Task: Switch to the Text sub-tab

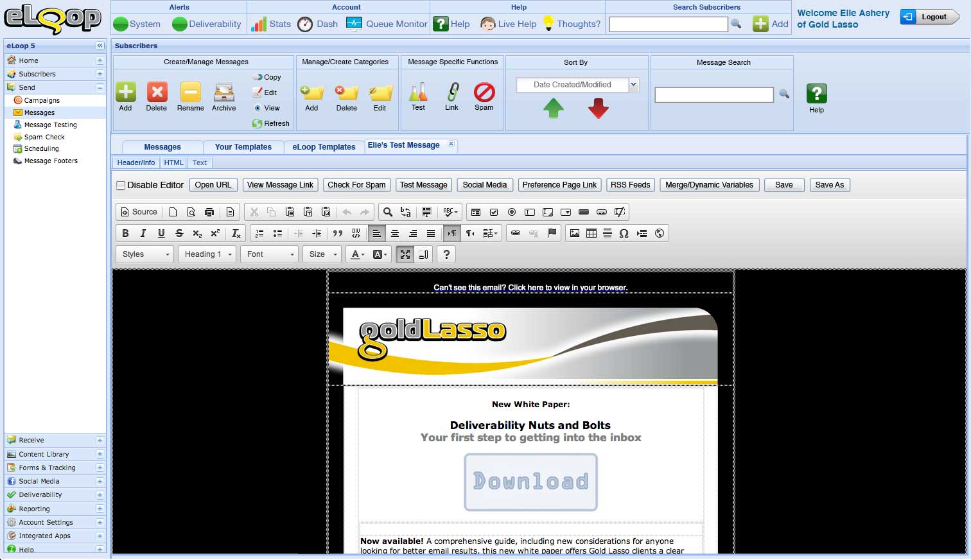Action: point(200,162)
